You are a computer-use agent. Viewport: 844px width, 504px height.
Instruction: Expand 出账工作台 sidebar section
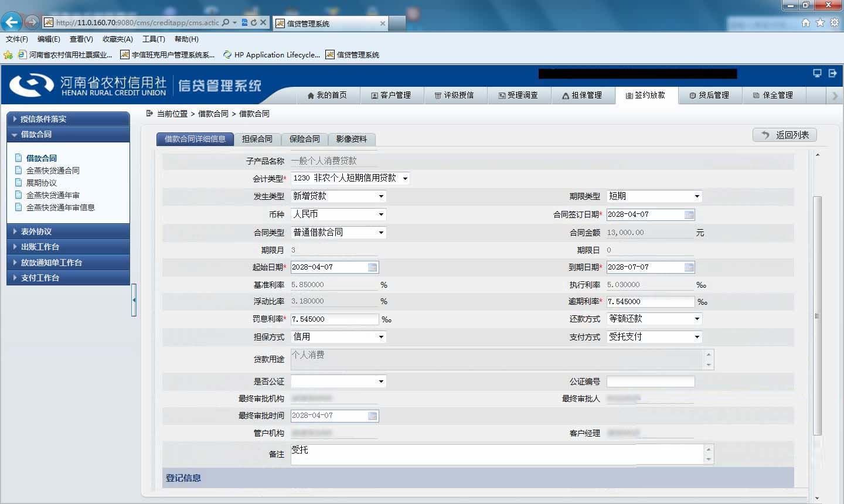tap(68, 247)
